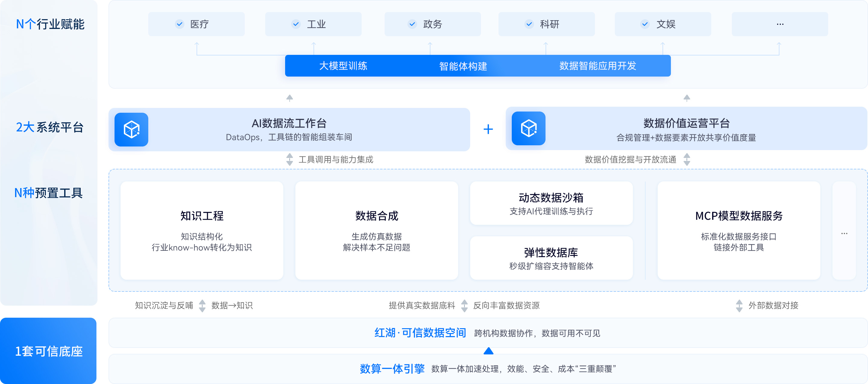Select the 工业 industry checkmark icon

click(x=296, y=24)
